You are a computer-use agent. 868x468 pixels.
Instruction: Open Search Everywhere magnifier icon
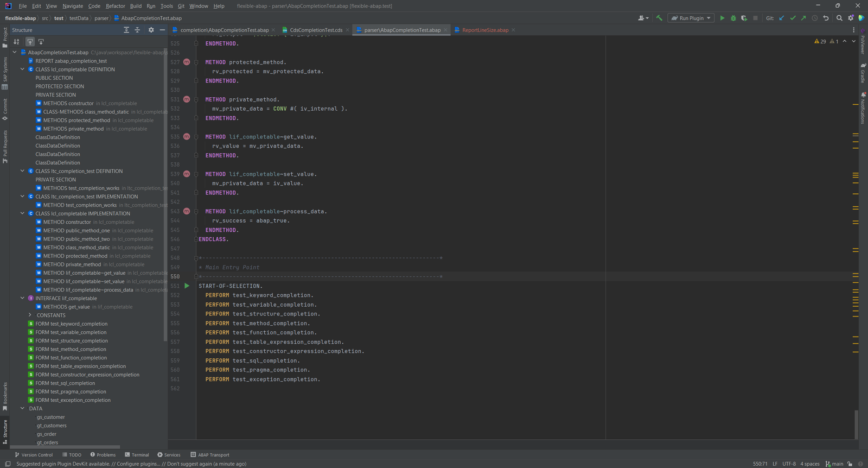(x=839, y=18)
